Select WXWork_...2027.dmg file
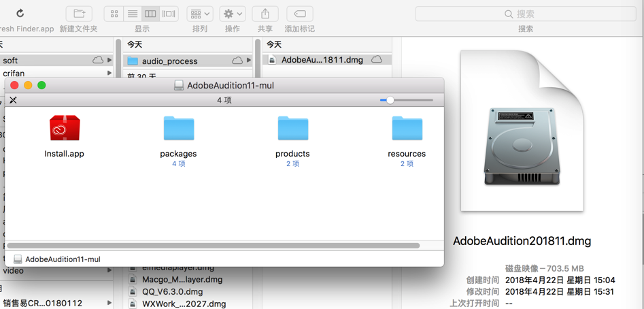Image resolution: width=644 pixels, height=309 pixels. coord(188,304)
